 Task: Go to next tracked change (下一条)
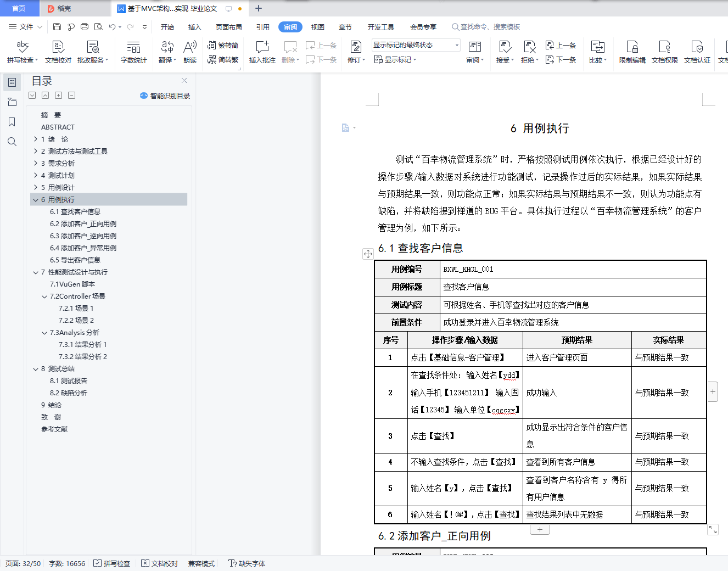[x=561, y=59]
